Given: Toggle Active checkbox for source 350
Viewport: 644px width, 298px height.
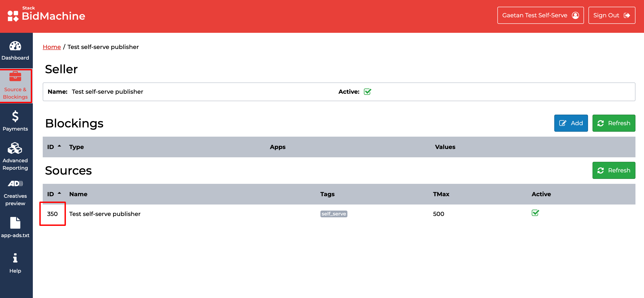Looking at the screenshot, I should [x=535, y=213].
